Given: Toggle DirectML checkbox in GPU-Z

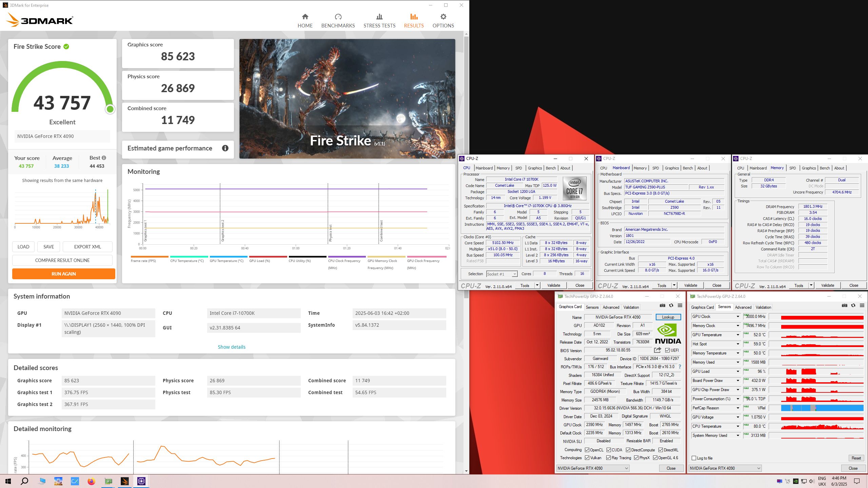Looking at the screenshot, I should click(660, 450).
